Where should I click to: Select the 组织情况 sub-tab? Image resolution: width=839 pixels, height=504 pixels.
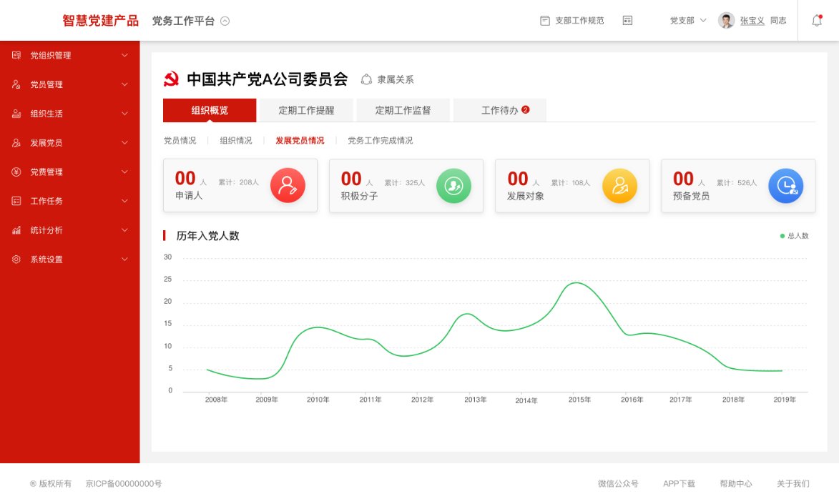(236, 140)
